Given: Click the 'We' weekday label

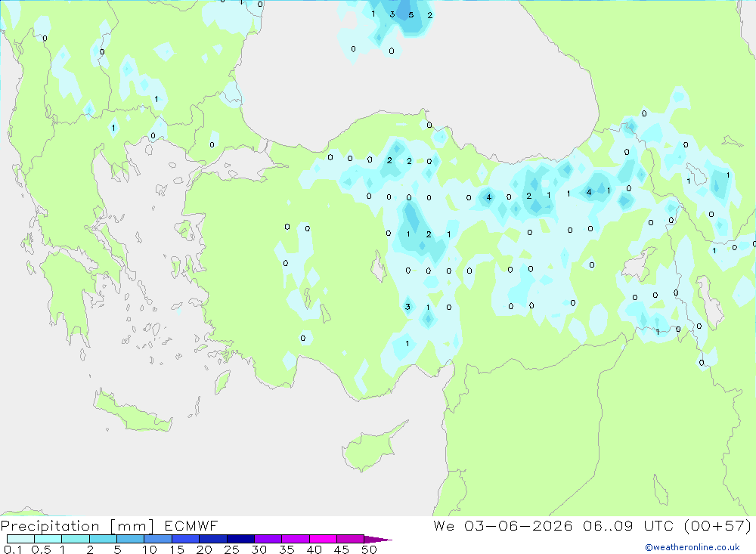Looking at the screenshot, I should [x=444, y=525].
